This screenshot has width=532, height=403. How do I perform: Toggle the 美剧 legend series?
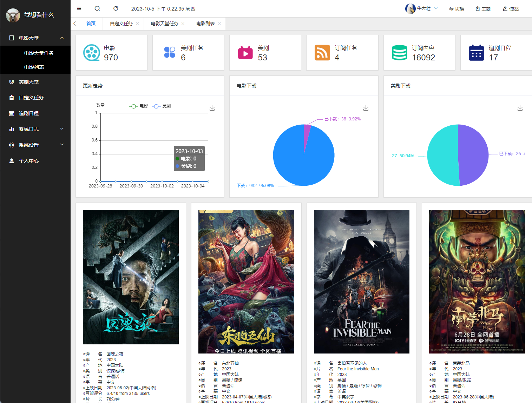162,106
